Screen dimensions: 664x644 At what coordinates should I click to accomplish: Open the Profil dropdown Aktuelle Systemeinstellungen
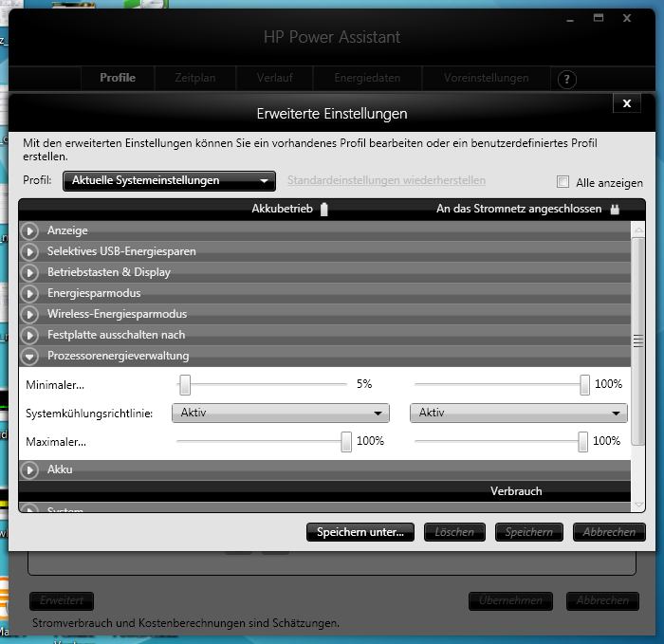[169, 181]
